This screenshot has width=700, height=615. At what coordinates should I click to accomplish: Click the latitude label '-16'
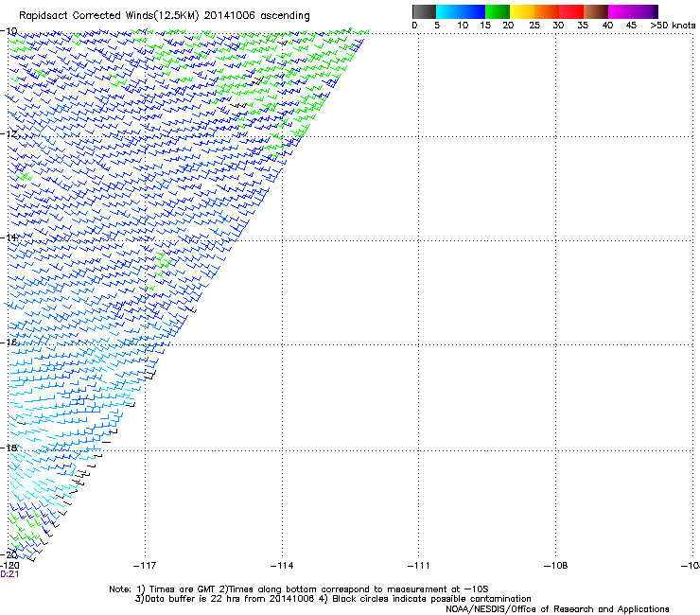pyautogui.click(x=9, y=343)
